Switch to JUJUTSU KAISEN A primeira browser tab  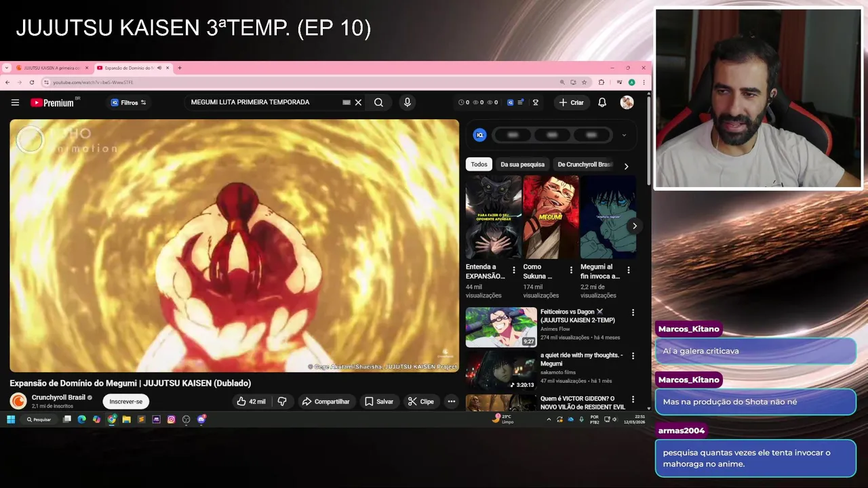point(52,68)
